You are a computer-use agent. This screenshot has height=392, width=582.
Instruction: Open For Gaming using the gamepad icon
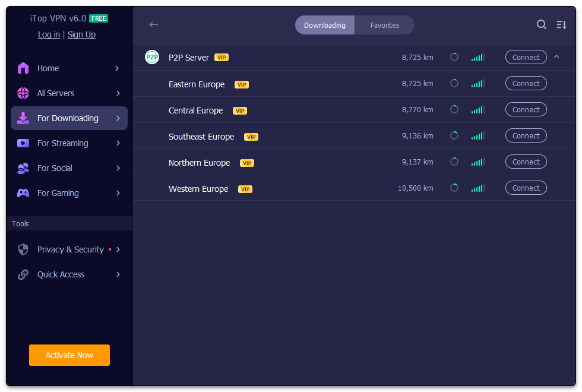23,193
